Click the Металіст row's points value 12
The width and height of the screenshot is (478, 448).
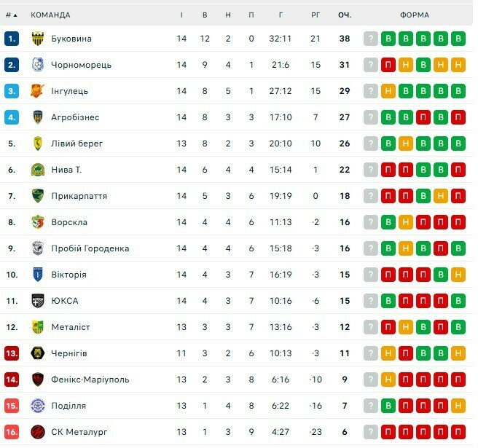[345, 327]
